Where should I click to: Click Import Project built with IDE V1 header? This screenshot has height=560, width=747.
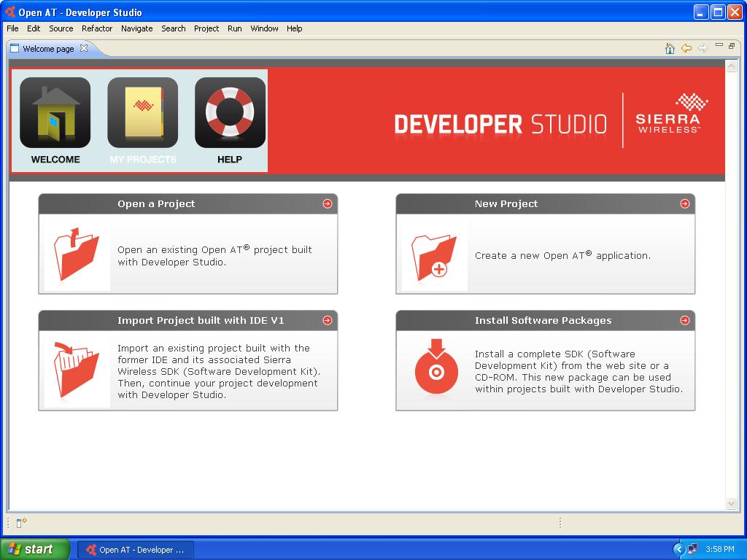click(188, 321)
